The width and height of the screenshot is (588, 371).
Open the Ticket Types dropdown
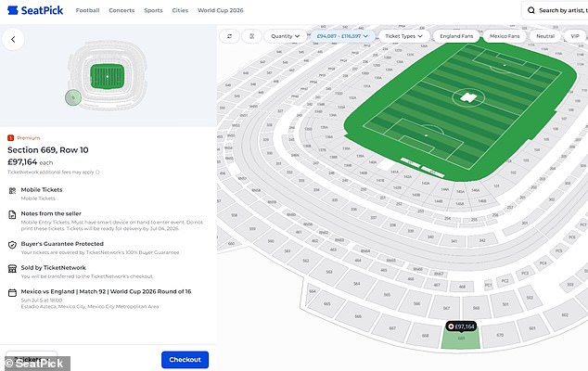(403, 36)
